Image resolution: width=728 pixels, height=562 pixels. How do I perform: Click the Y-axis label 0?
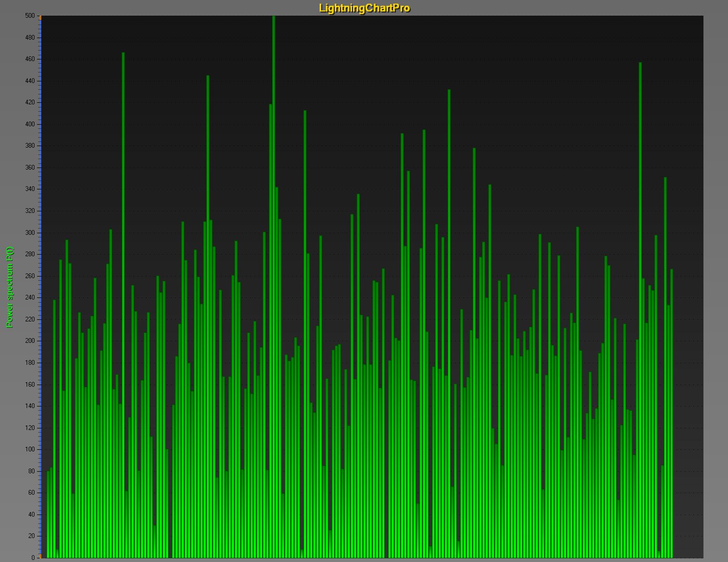point(33,558)
